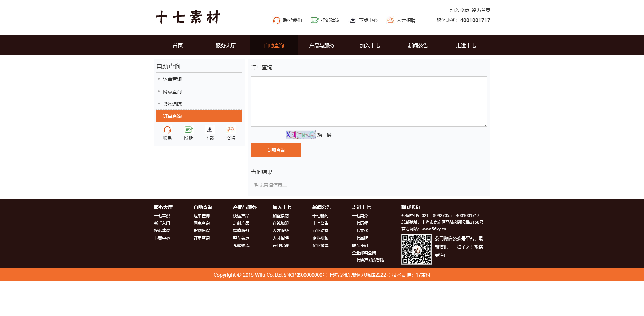
Task: Open 十七快运系统登陆 footer link
Action: point(368,260)
